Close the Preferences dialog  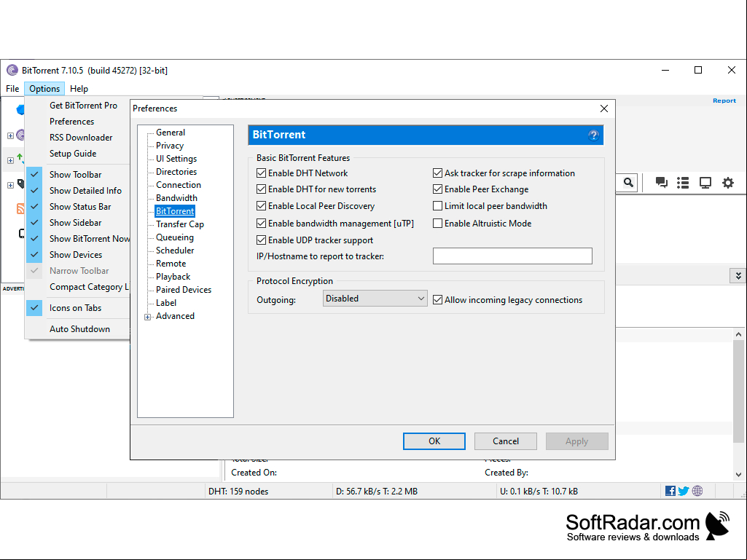click(604, 109)
